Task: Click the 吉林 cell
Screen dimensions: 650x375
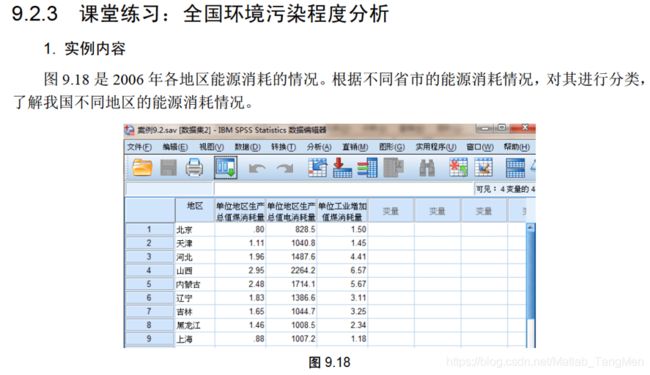Action: pyautogui.click(x=195, y=311)
